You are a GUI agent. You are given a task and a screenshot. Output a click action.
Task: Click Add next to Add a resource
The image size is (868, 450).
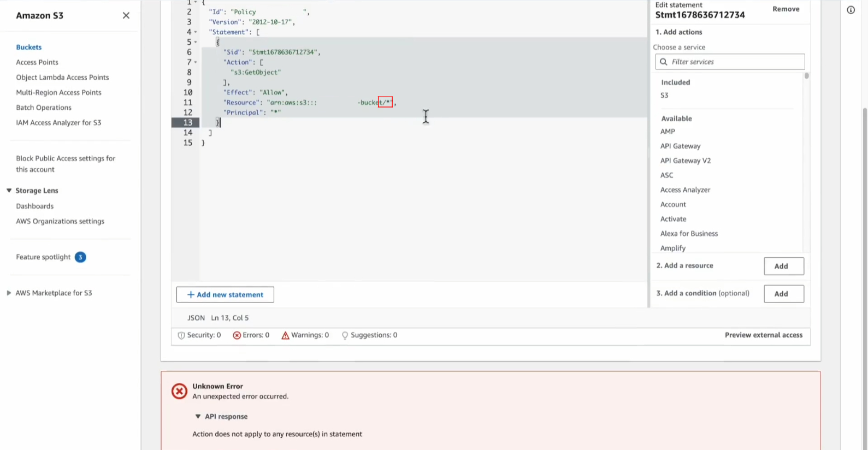(x=784, y=266)
